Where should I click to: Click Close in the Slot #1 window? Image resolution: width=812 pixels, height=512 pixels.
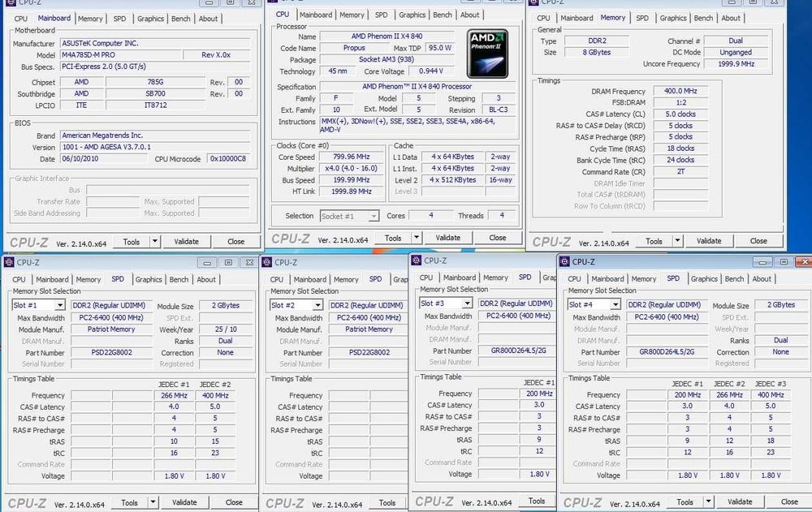pos(234,503)
